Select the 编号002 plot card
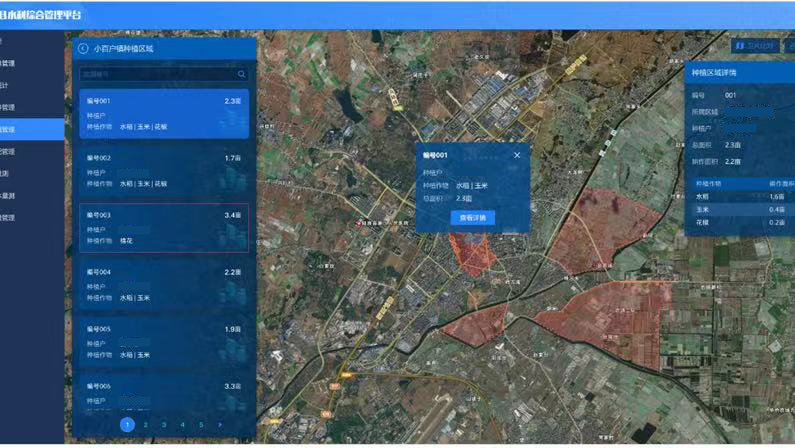The image size is (795, 448). (x=163, y=171)
